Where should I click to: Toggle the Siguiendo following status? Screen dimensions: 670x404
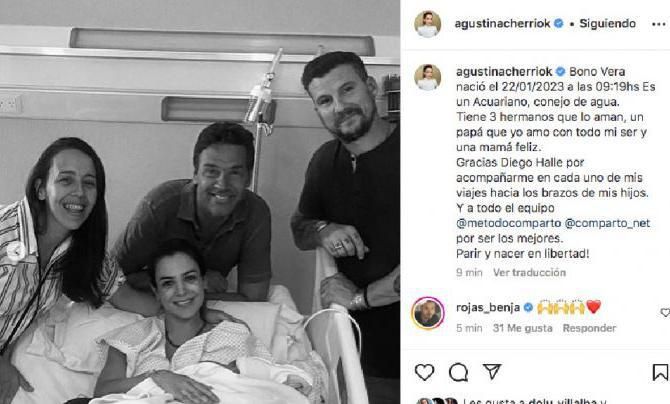(x=607, y=24)
